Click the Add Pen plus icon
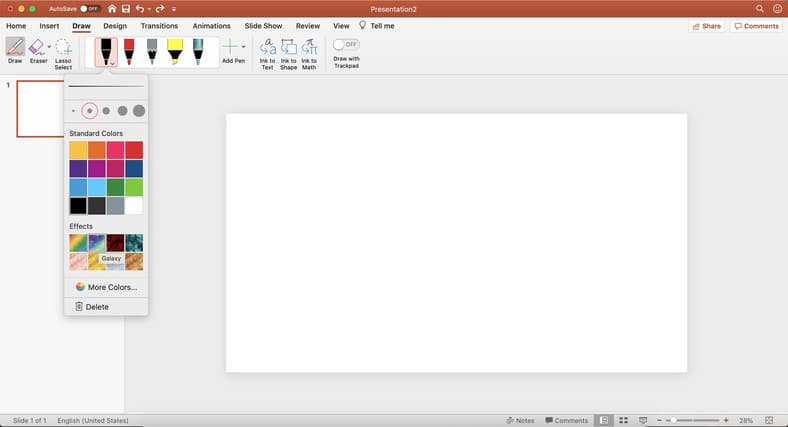Image resolution: width=788 pixels, height=427 pixels. 230,47
